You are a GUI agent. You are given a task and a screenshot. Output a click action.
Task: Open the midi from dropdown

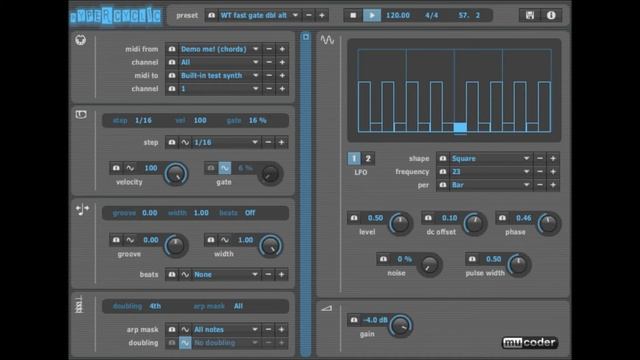click(x=220, y=49)
